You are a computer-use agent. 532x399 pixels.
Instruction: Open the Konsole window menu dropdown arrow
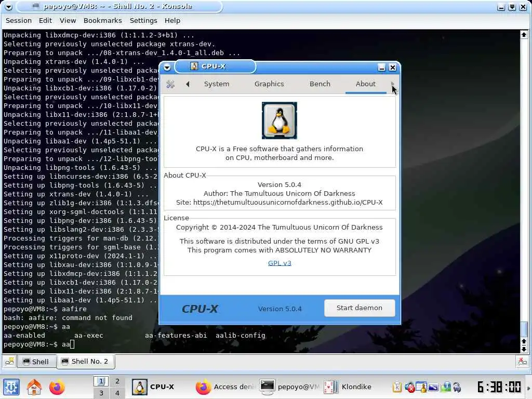9,6
